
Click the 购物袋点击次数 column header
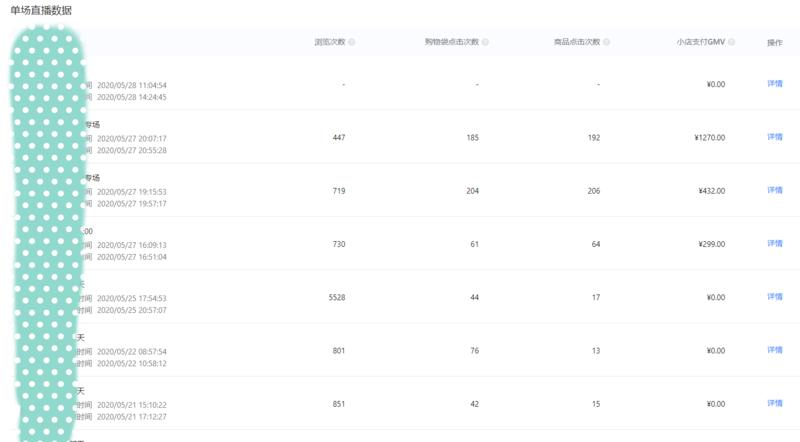click(x=452, y=42)
